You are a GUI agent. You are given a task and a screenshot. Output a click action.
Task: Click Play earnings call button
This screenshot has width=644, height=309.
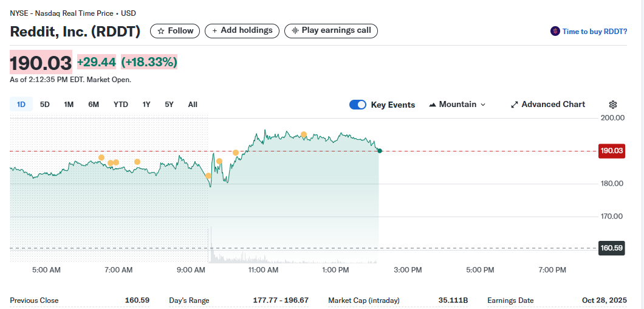click(331, 31)
